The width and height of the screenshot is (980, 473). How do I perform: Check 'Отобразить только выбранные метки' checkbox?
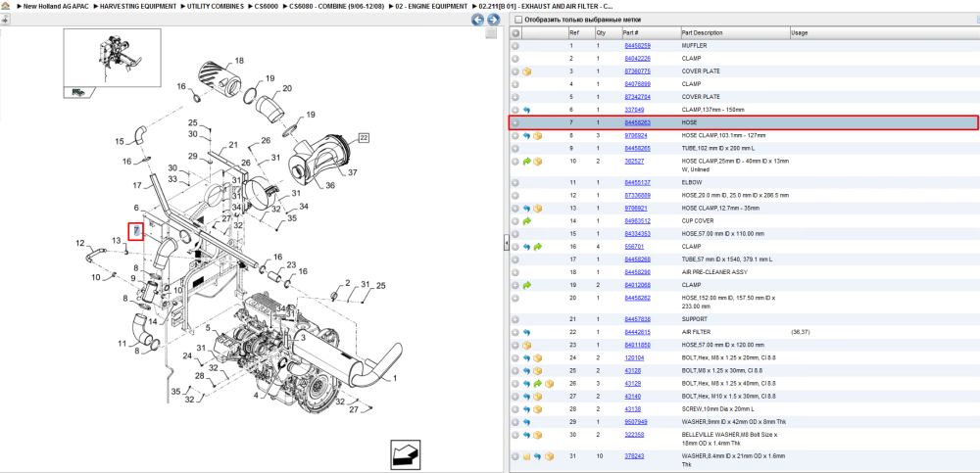(x=517, y=20)
